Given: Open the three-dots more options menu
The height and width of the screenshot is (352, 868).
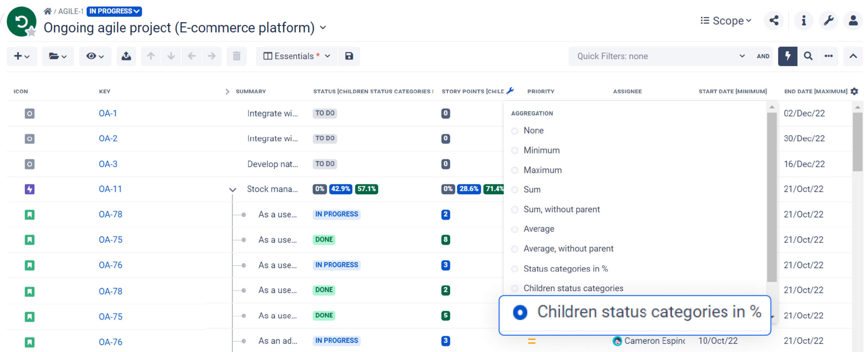Looking at the screenshot, I should pyautogui.click(x=828, y=56).
